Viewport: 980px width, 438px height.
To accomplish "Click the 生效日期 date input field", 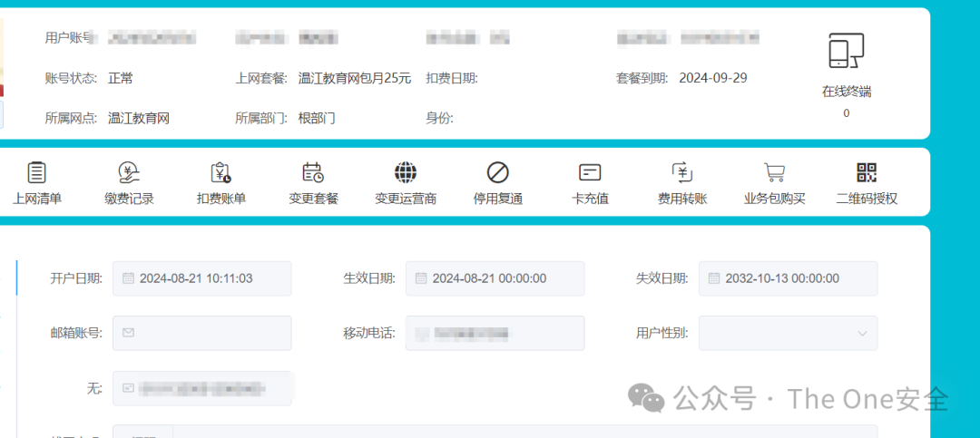I will click(x=495, y=278).
